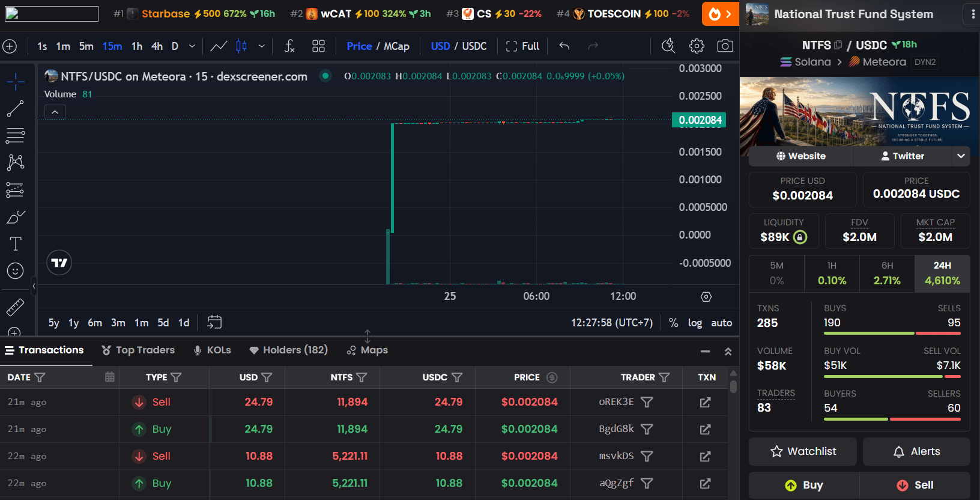Open chart settings gear icon
Image resolution: width=980 pixels, height=500 pixels.
(697, 46)
